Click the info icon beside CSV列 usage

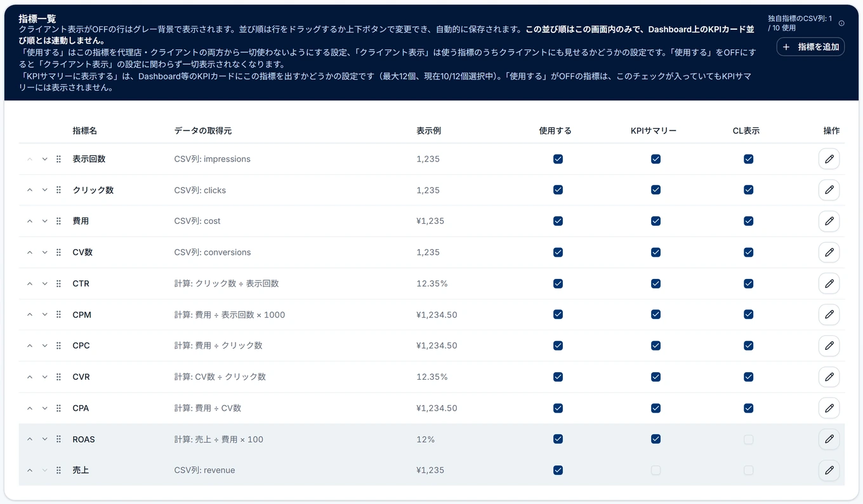[x=841, y=23]
